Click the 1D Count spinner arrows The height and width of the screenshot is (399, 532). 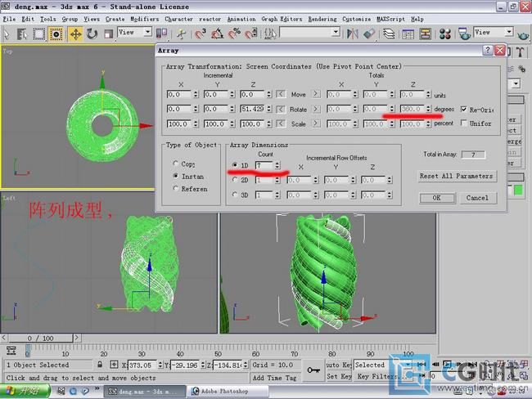pyautogui.click(x=277, y=165)
